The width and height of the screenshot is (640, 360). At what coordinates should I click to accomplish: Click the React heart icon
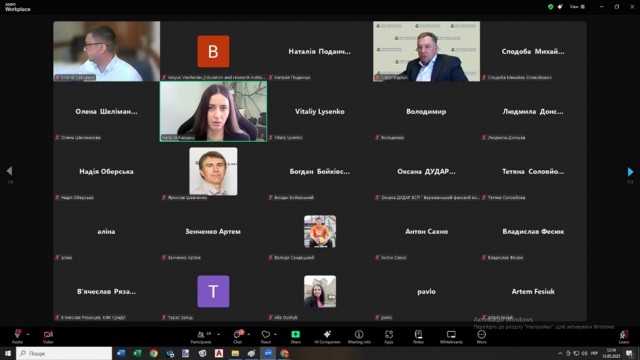(266, 336)
